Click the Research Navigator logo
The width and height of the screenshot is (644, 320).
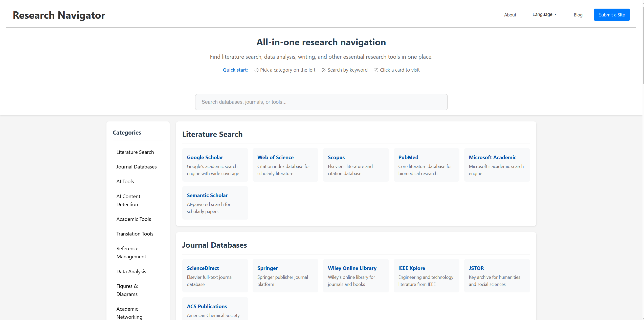point(59,15)
